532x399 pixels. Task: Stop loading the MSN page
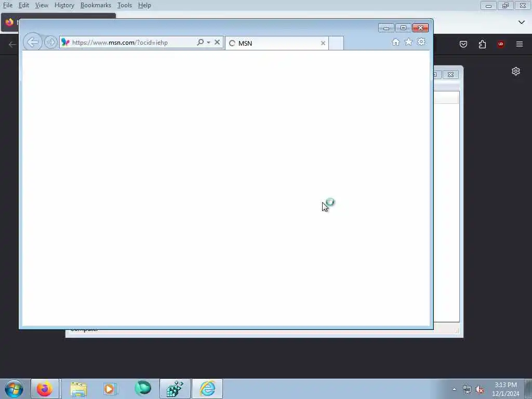point(217,43)
